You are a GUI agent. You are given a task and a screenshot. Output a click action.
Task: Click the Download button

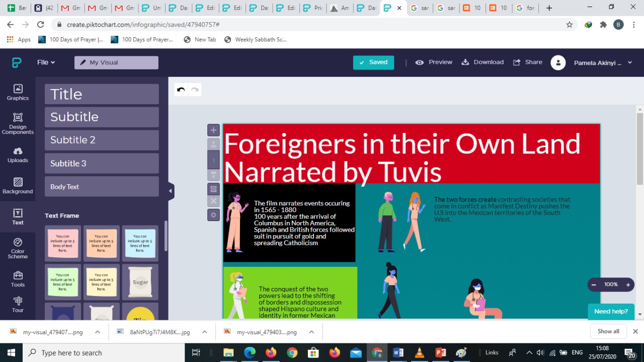tap(482, 62)
